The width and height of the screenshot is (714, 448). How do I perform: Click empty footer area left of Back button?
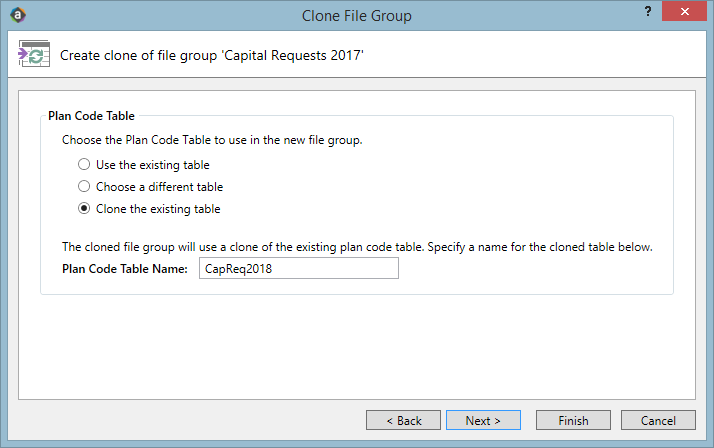187,420
